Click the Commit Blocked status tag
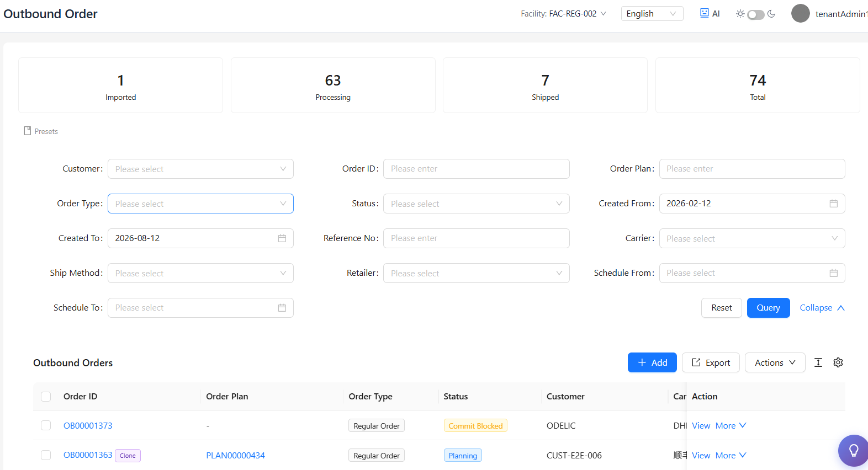Screen dimensions: 868x470 coord(475,426)
